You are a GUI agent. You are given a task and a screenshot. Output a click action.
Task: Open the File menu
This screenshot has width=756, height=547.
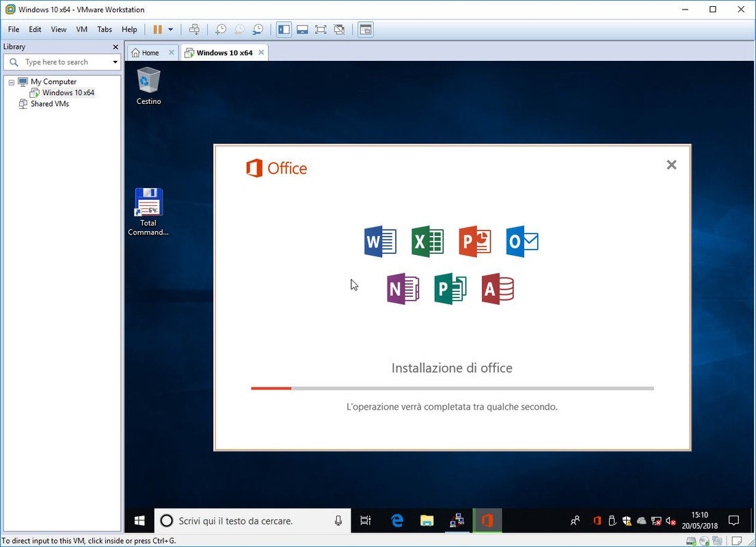(x=14, y=29)
